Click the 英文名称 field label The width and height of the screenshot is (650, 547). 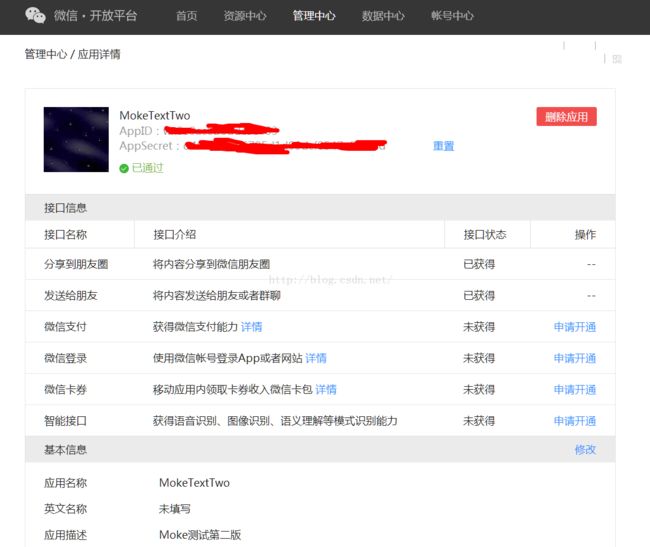click(65, 509)
